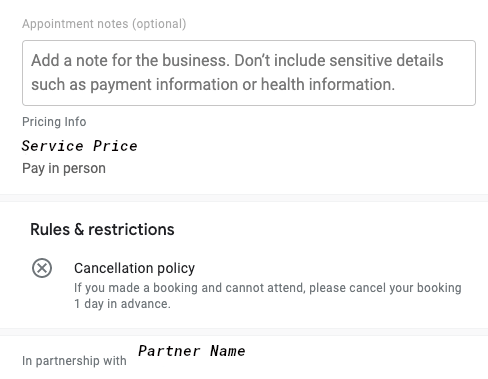
Task: Select the 'Cancellation policy' title
Action: [x=134, y=268]
